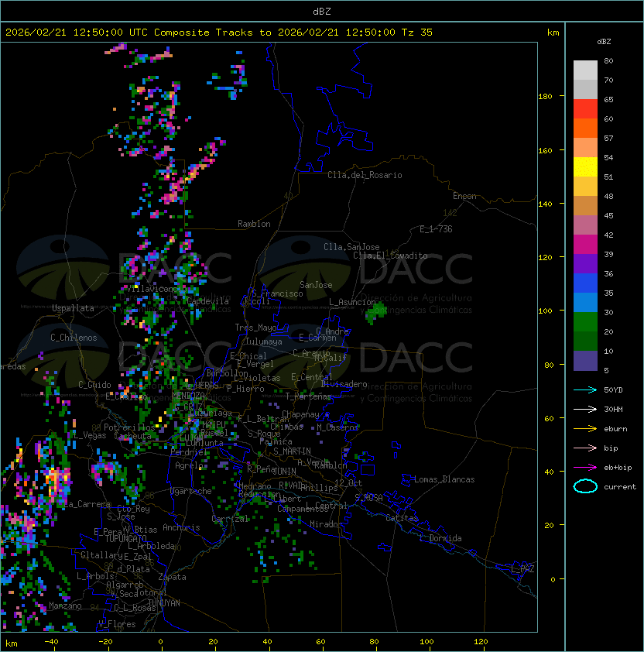Click the 'S_MARTIN' map label
644x652 pixels.
pos(292,451)
